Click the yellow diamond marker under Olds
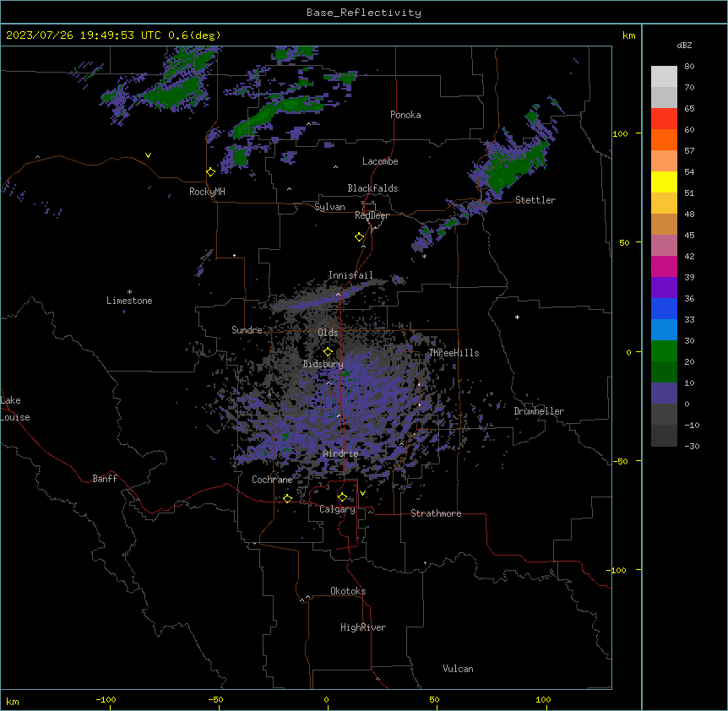 329,351
